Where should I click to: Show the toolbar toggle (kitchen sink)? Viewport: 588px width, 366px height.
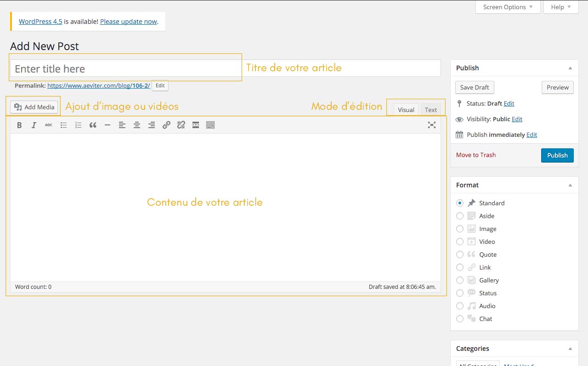click(210, 125)
